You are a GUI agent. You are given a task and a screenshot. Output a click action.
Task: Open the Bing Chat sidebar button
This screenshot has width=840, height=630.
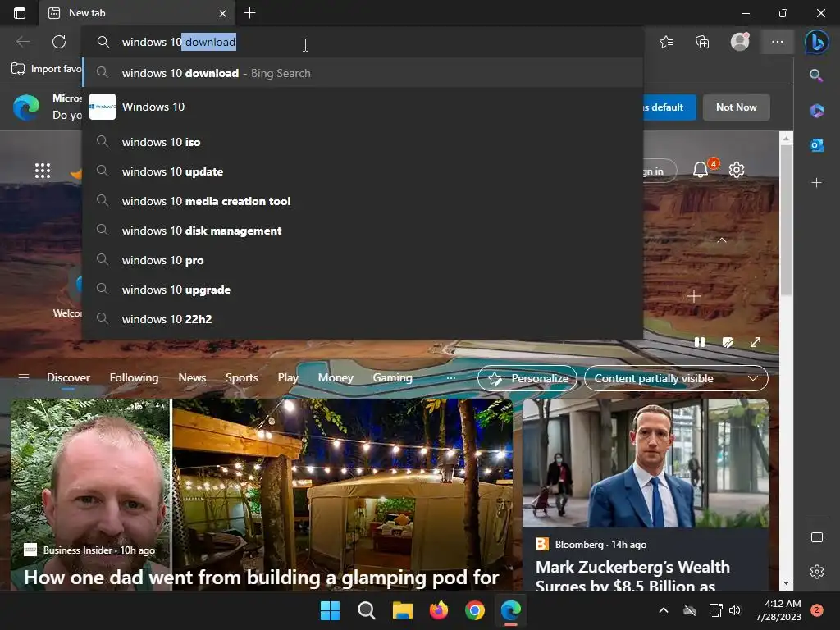(816, 42)
